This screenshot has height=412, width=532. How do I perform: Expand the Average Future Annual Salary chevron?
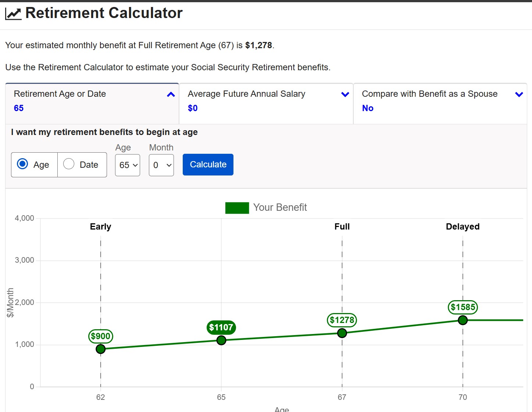click(345, 95)
